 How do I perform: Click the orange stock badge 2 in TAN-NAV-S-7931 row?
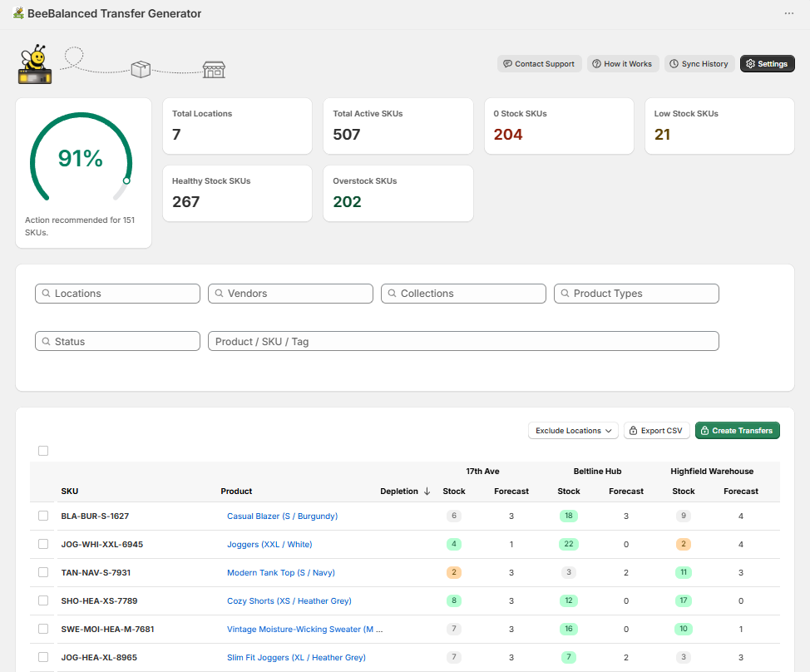454,572
